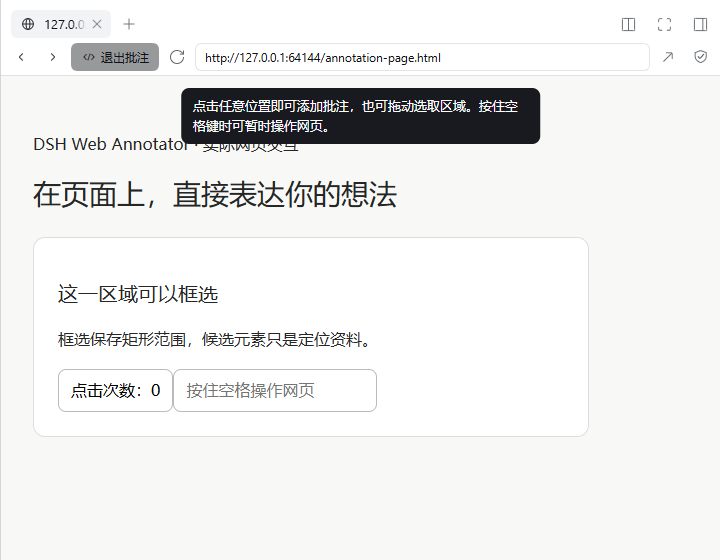Screen dimensions: 720x560
Task: Click the 点击次数：0 button
Action: 115,391
